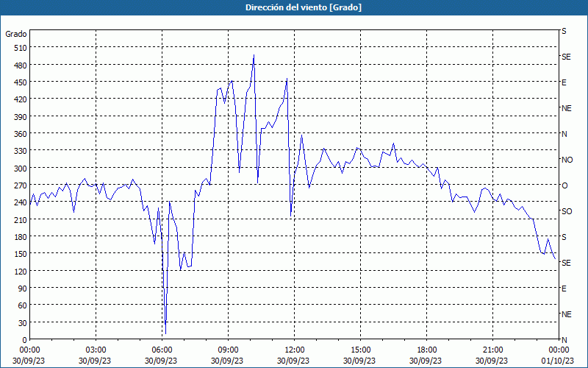Screen dimensions: 588x368
Task: Select the 18:00 time label
Action: pos(427,350)
